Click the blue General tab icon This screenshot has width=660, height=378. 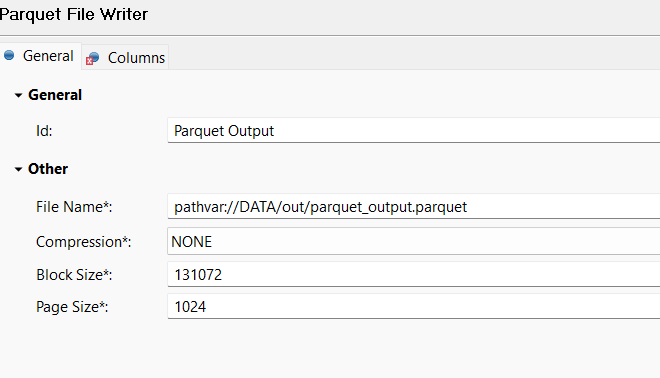click(9, 55)
